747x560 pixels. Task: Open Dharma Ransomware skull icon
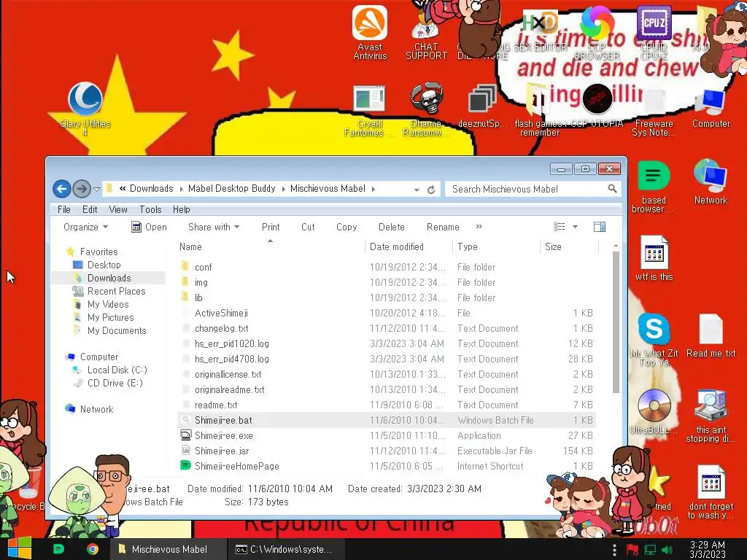426,111
